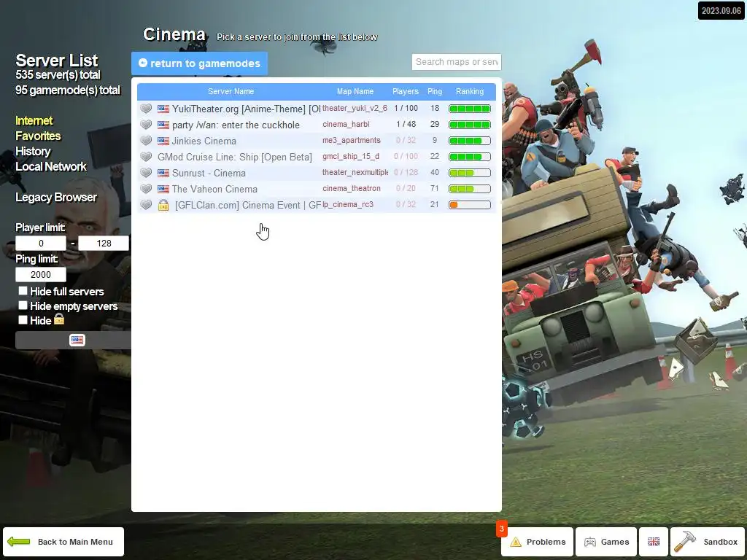This screenshot has height=560, width=747.
Task: Click lock icon next to Hide checkbox
Action: [x=59, y=319]
